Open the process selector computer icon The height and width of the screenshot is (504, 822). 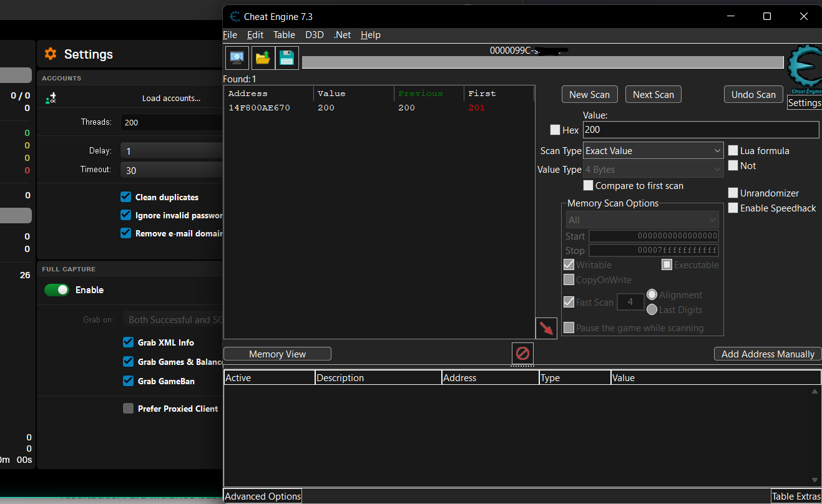click(x=237, y=57)
